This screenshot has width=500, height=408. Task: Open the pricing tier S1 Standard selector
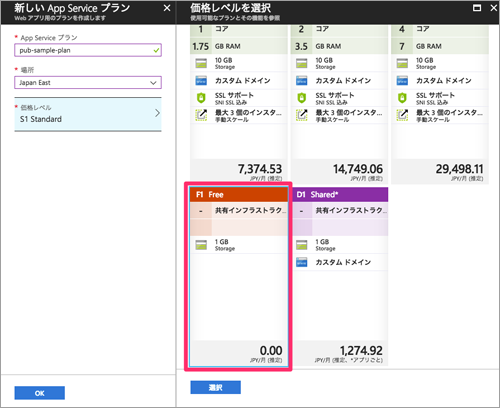click(88, 114)
